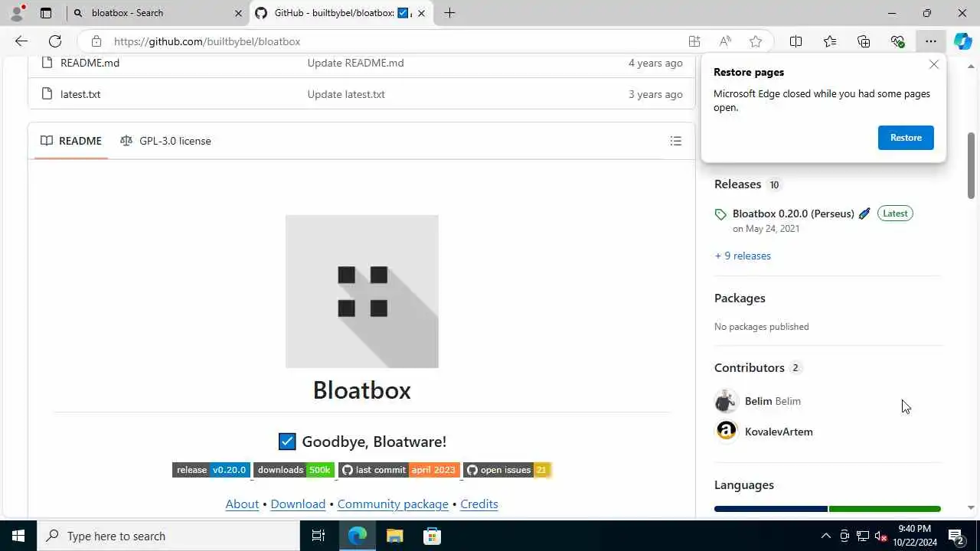Click the Restore button
Screen dimensions: 980x551
click(906, 138)
